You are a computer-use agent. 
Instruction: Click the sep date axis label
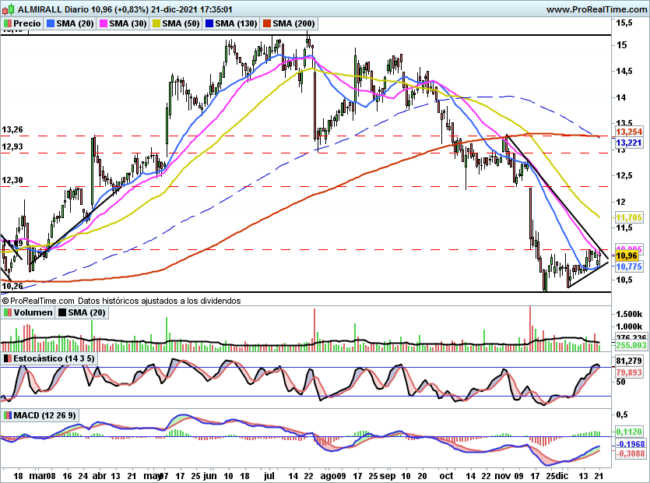[388, 476]
